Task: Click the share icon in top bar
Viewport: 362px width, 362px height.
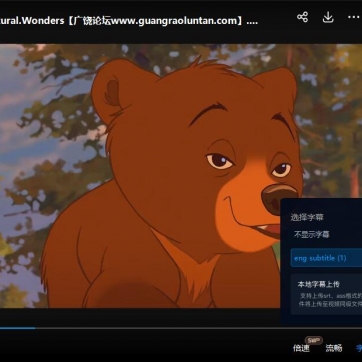Action: [x=302, y=17]
